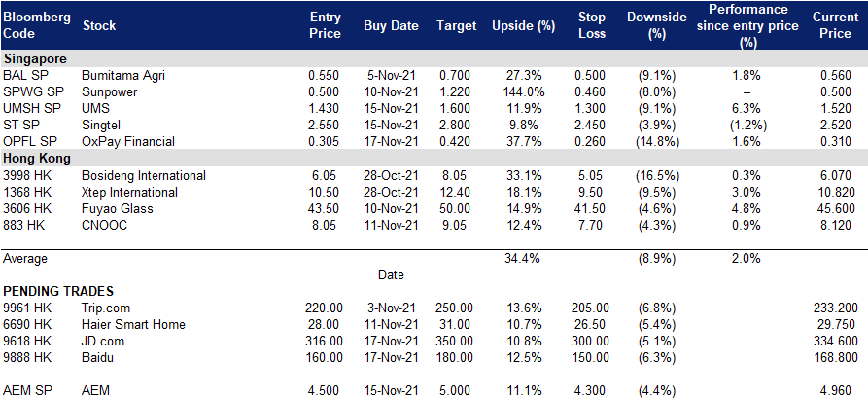This screenshot has width=868, height=399.
Task: Click the SPWG SP Bloomberg code
Action: pos(29,92)
